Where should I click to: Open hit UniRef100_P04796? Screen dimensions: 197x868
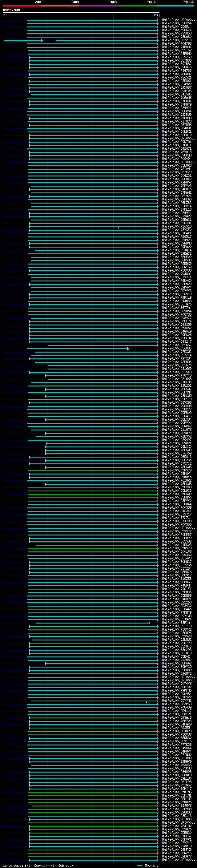click(x=177, y=43)
